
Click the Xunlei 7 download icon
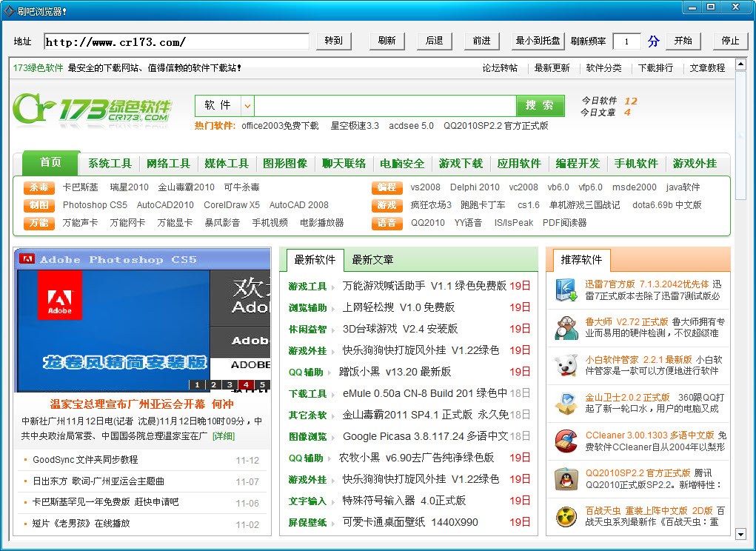tap(566, 290)
